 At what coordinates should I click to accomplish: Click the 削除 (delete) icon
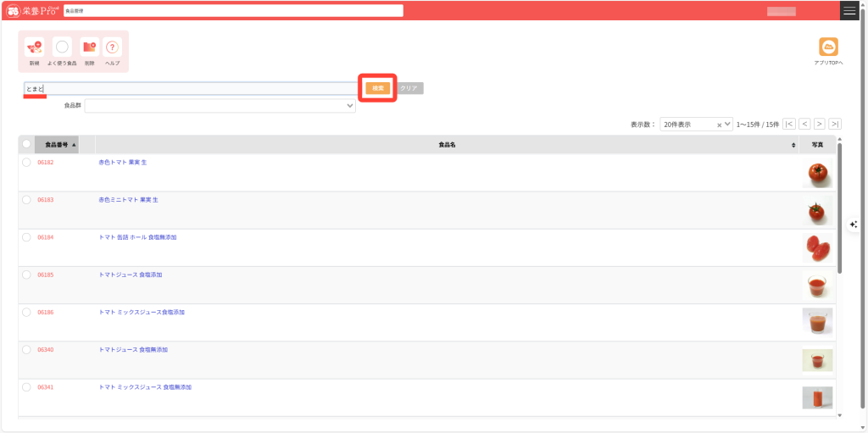[x=89, y=47]
